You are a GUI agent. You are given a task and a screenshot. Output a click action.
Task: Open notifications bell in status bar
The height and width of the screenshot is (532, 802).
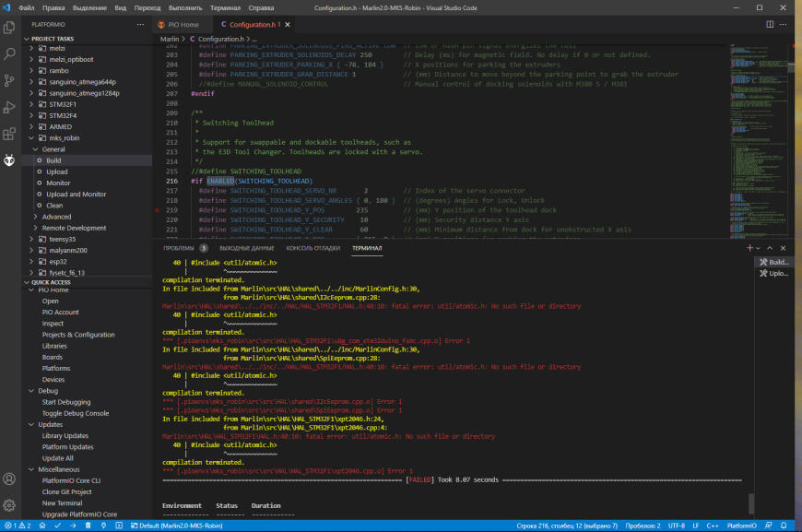(784, 526)
